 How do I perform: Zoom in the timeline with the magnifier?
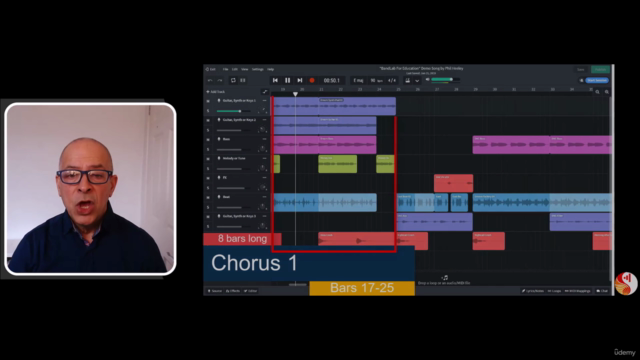pos(607,92)
